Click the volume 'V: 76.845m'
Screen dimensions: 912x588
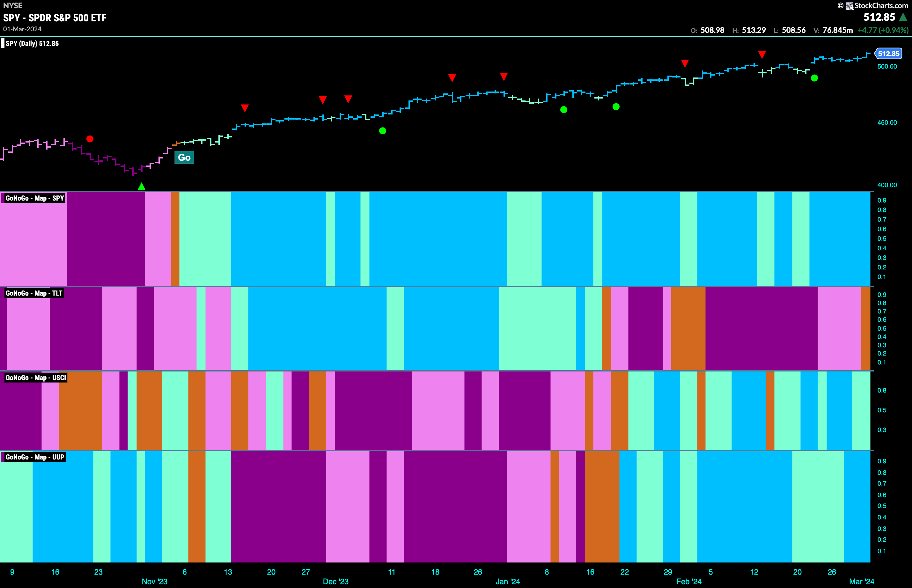tap(833, 30)
